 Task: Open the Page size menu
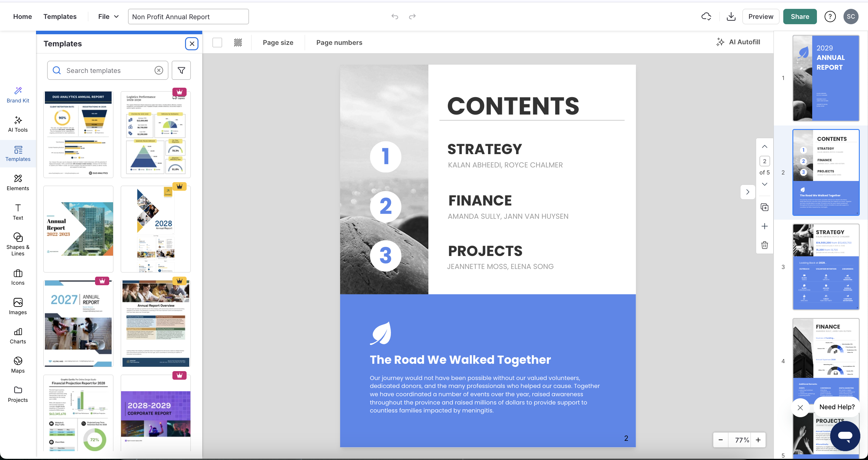(x=278, y=43)
